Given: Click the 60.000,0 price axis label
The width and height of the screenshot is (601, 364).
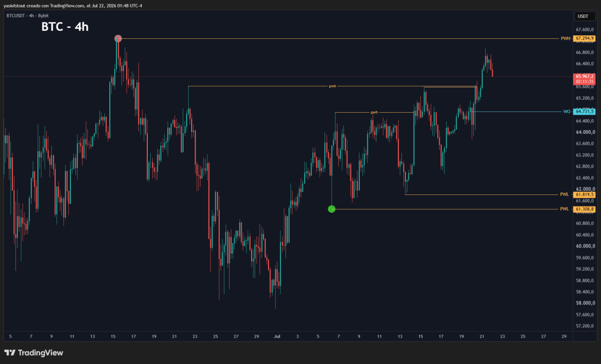Looking at the screenshot, I should click(x=585, y=246).
